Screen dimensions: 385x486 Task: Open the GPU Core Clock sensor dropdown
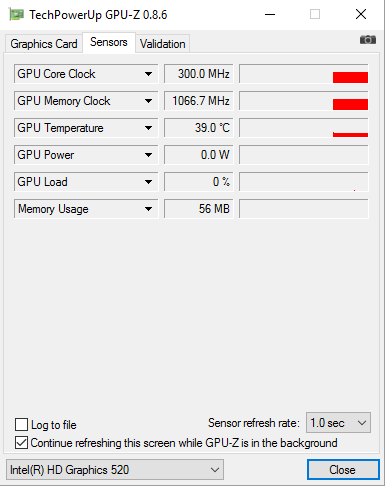(x=148, y=74)
